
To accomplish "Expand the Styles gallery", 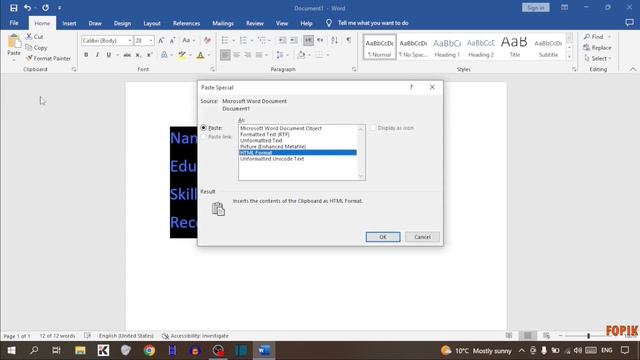I will click(569, 56).
